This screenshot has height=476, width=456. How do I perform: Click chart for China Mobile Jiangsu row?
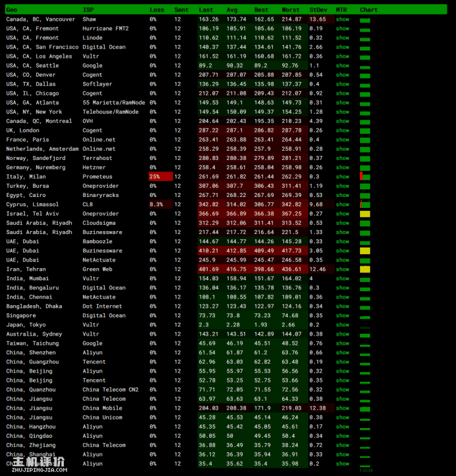tap(365, 409)
